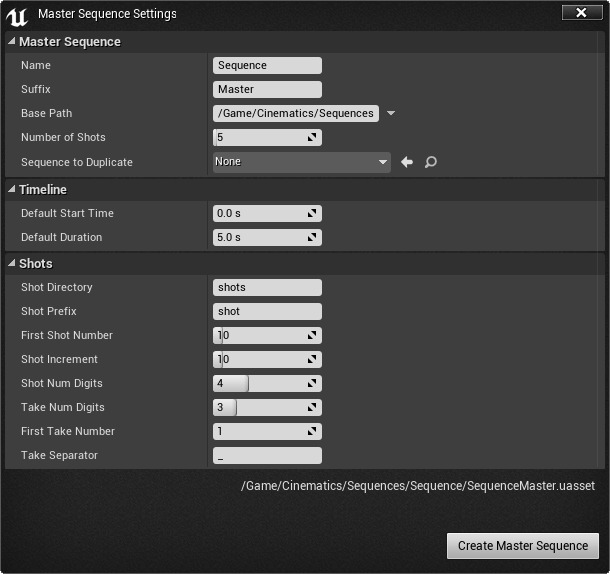Click the Shot Prefix field

pos(267,311)
